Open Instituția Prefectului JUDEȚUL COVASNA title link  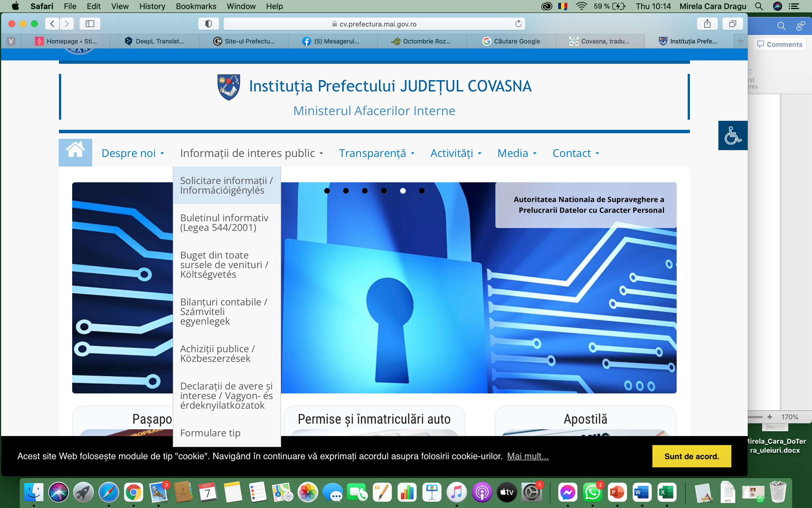[390, 86]
